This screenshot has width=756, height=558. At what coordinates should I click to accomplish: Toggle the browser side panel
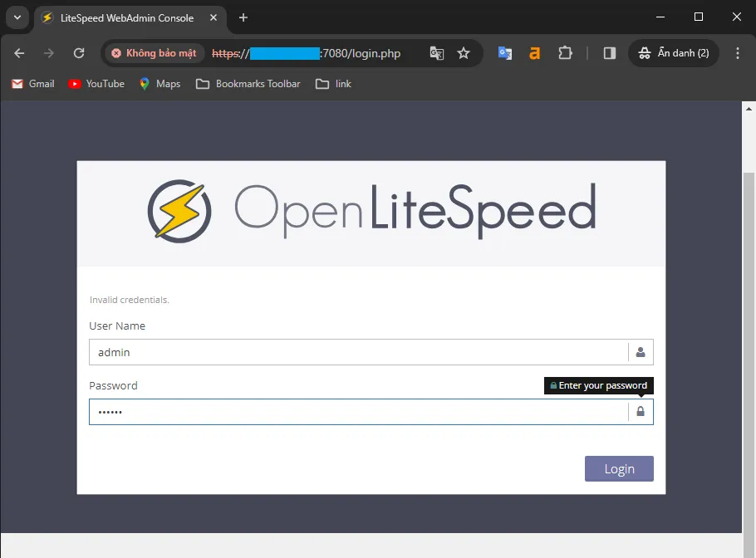click(x=610, y=53)
